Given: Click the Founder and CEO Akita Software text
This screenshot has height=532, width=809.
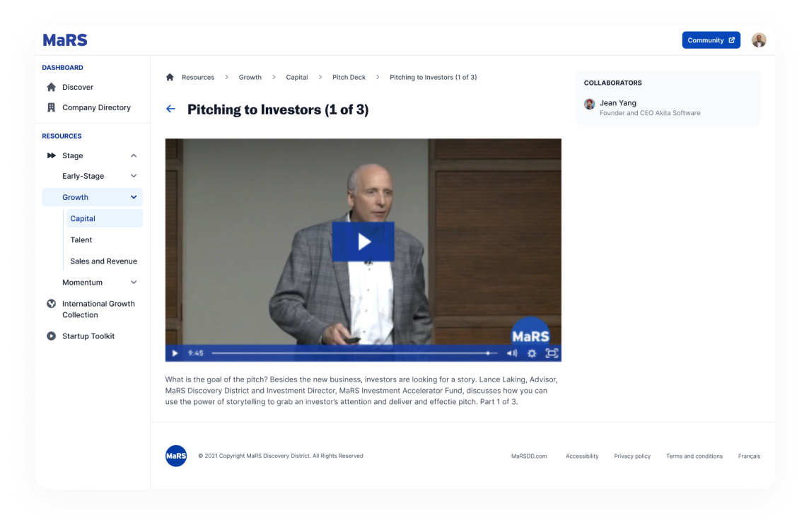Looking at the screenshot, I should click(650, 113).
